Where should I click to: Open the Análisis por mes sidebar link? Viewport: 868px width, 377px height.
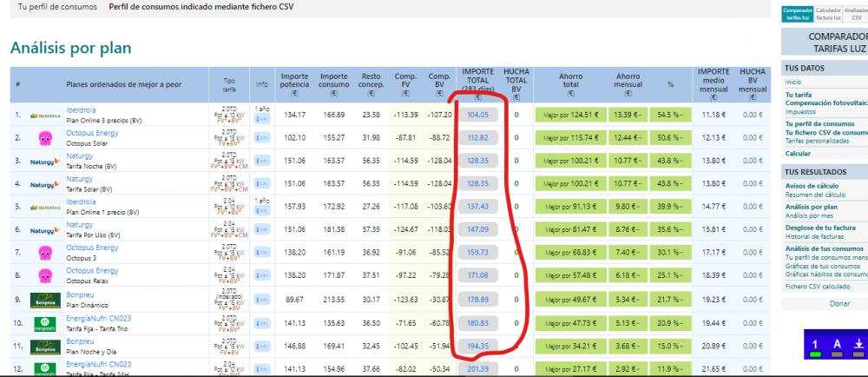pyautogui.click(x=811, y=215)
